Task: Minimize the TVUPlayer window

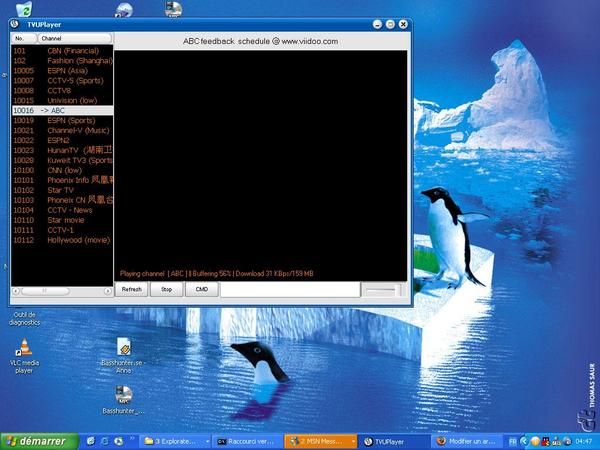Action: [377, 24]
